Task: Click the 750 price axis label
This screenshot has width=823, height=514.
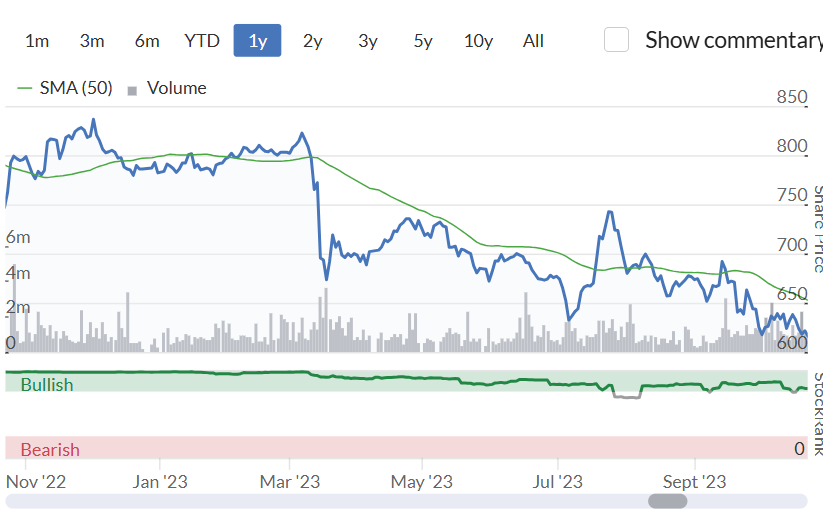Action: coord(792,195)
